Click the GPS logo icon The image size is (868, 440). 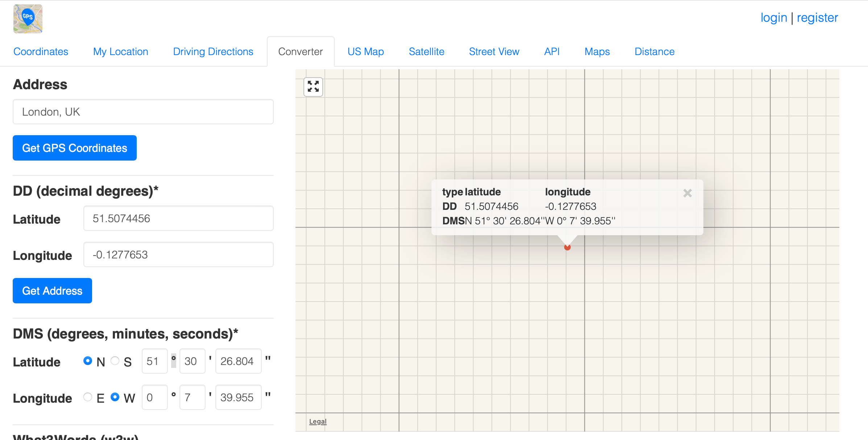click(28, 19)
